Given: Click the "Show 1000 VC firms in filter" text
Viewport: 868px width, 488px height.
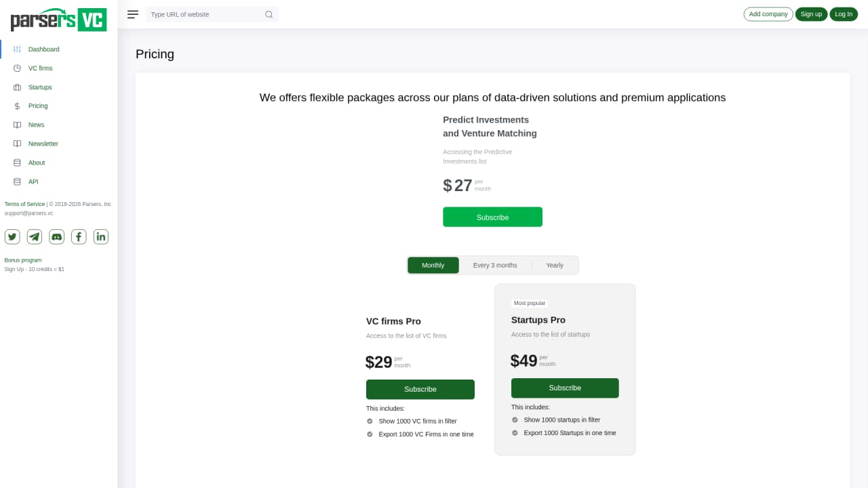Looking at the screenshot, I should click(418, 421).
